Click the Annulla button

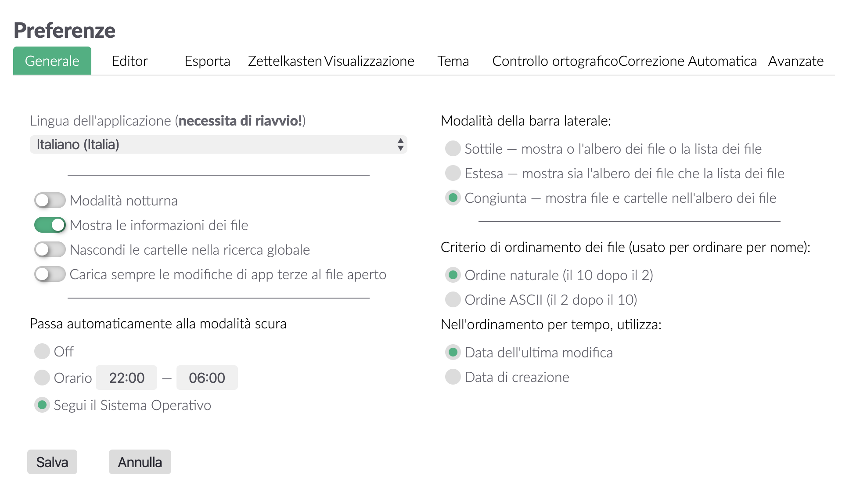tap(140, 461)
